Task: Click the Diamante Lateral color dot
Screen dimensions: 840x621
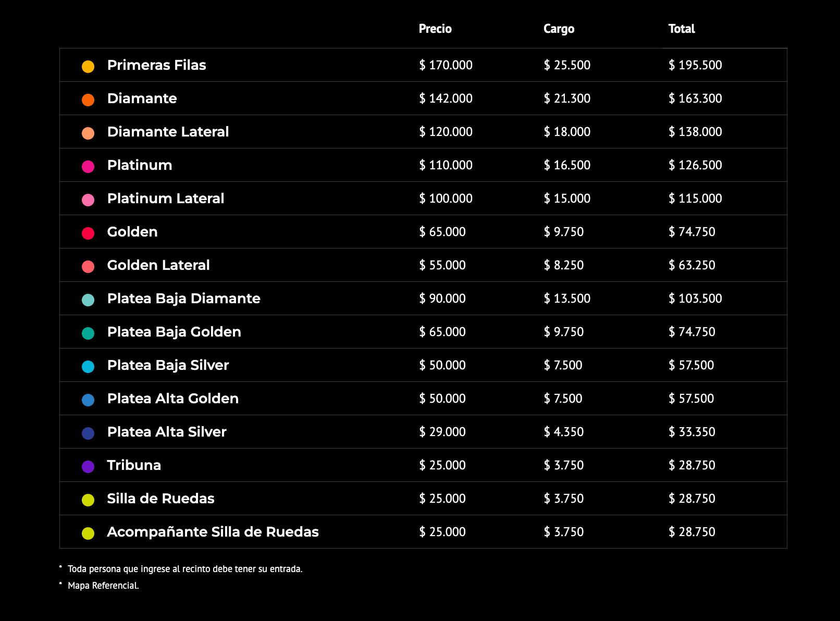Action: (x=88, y=133)
